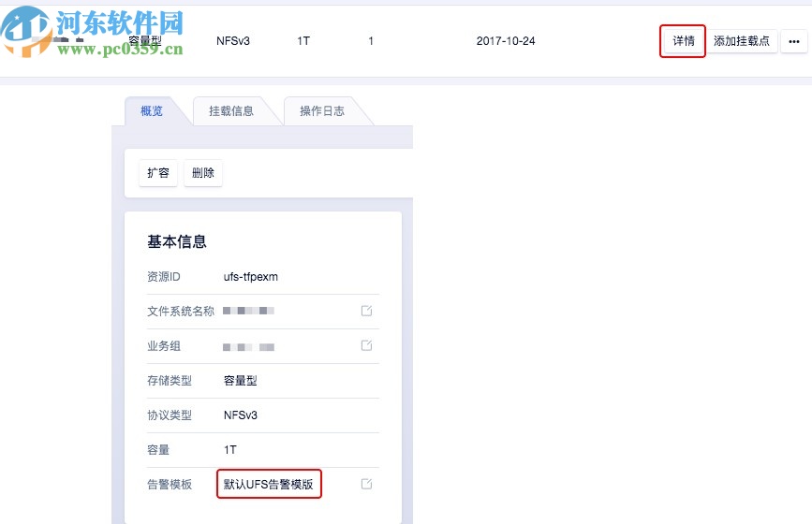Screen dimensions: 812x524
Task: Click the 资源ID label
Action: click(x=164, y=277)
